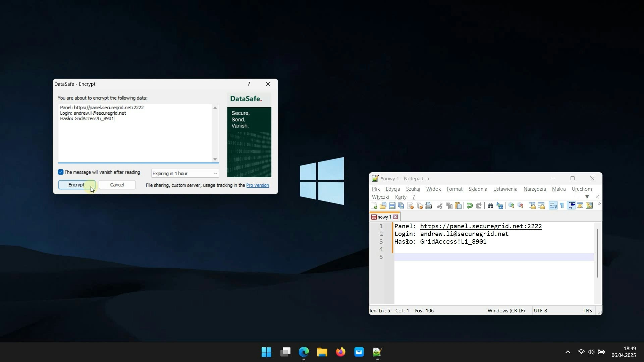Click the Open file folder icon in Notepad++
644x362 pixels.
click(383, 206)
